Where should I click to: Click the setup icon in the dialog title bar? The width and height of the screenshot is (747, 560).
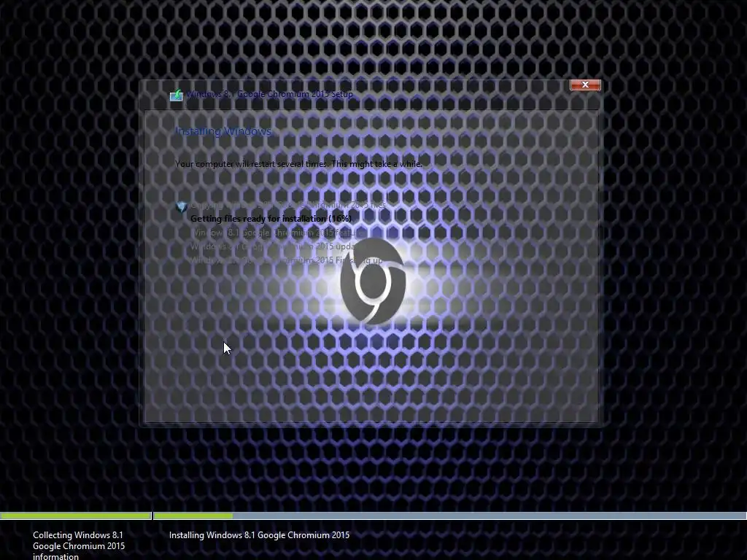point(177,95)
